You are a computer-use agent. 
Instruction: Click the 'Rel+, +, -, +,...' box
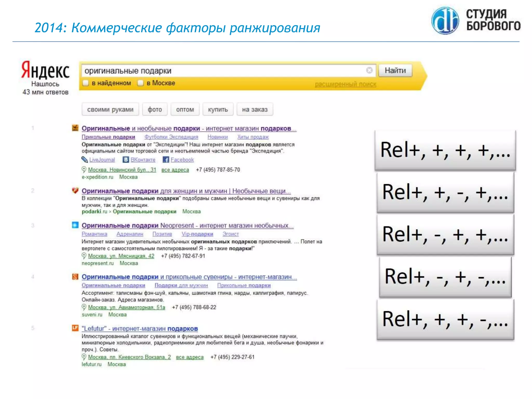click(x=445, y=192)
